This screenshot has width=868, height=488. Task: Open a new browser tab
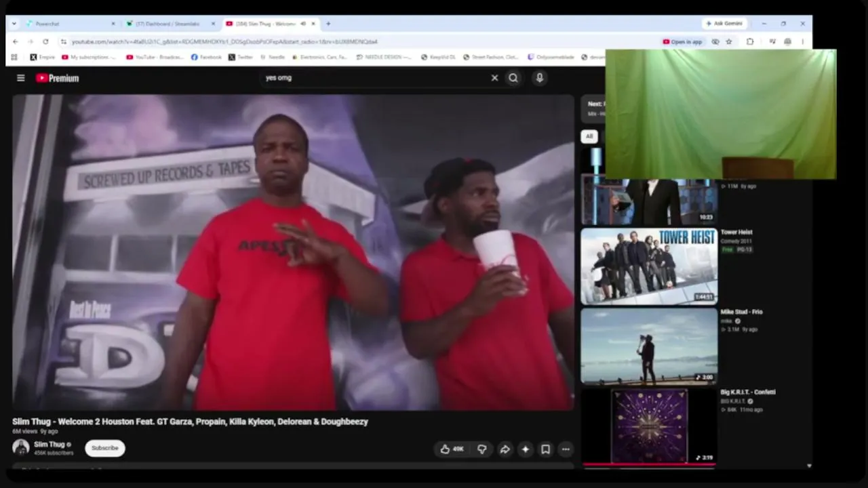click(328, 24)
